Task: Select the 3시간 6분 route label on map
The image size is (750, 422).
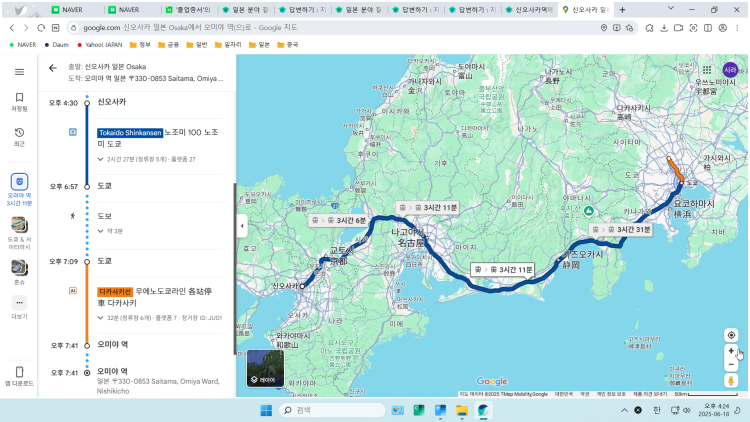Action: (x=339, y=221)
